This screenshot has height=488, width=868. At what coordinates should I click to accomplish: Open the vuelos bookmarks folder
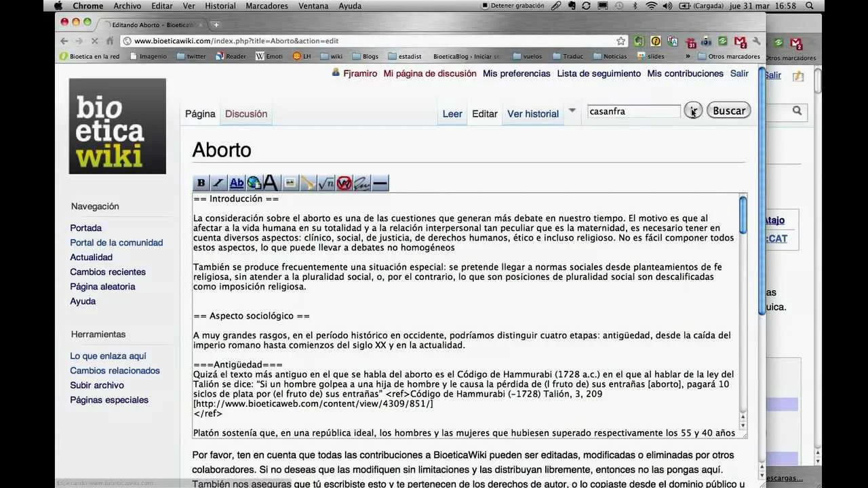(x=528, y=56)
